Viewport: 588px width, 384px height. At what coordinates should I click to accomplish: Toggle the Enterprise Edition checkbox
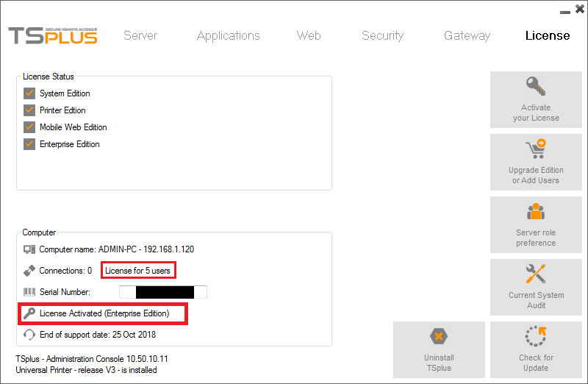[x=29, y=143]
